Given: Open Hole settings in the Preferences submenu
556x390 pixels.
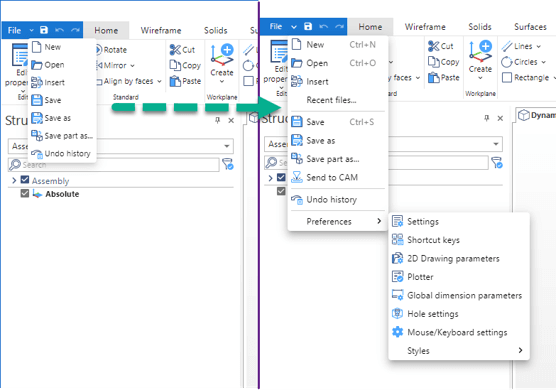Looking at the screenshot, I should pyautogui.click(x=459, y=314).
